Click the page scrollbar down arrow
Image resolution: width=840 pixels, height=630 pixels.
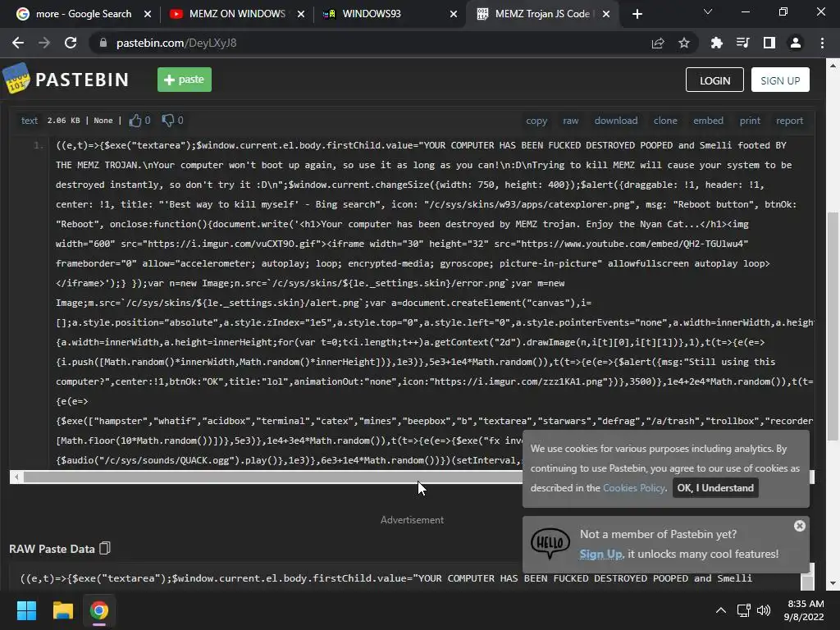tap(833, 583)
